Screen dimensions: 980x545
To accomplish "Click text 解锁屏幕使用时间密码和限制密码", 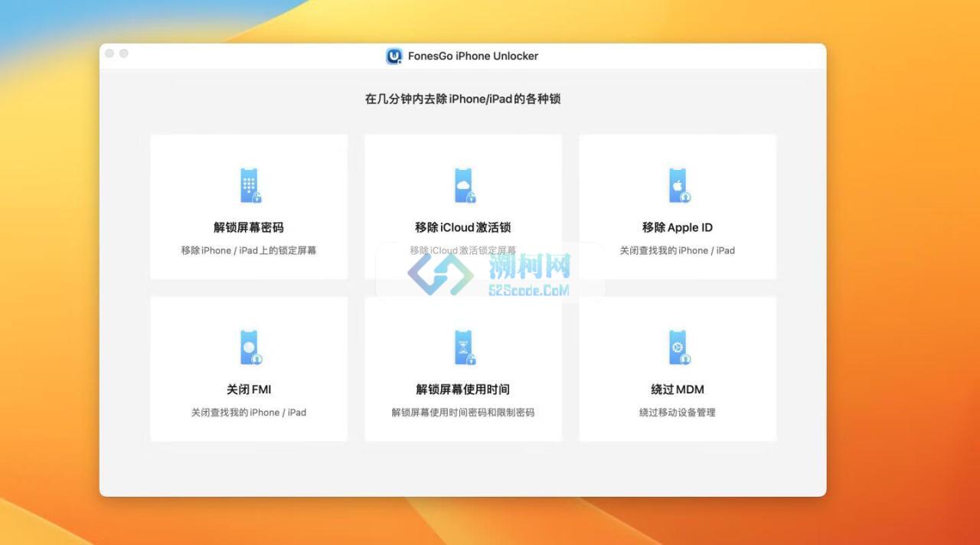I will (x=463, y=413).
